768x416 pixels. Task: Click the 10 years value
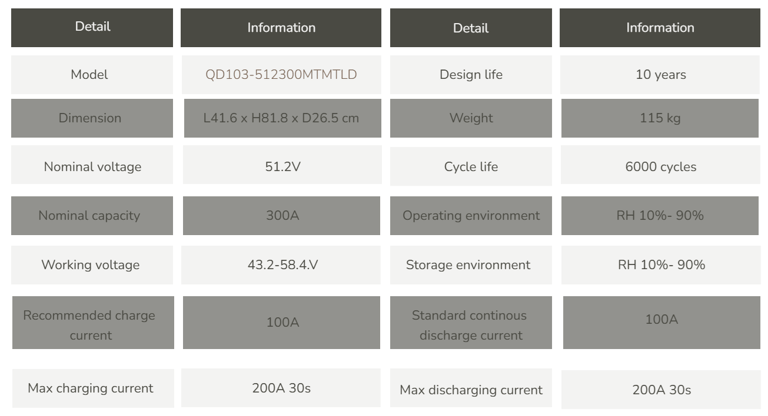[x=661, y=74]
